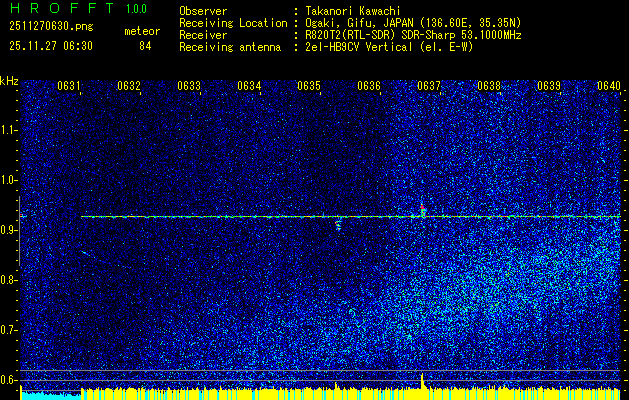This screenshot has height=400, width=629.
Task: Click the HROFFT title text
Action: point(62,8)
